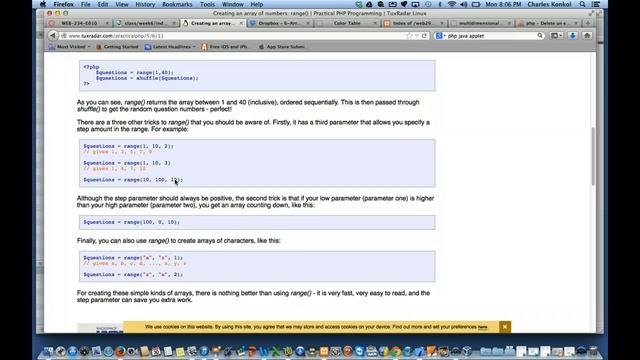Image resolution: width=640 pixels, height=360 pixels.
Task: Select the Creating an array... tab
Action: pos(213,23)
